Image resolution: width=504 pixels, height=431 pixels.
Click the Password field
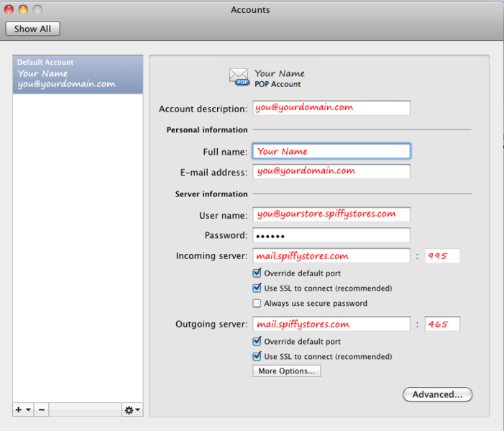point(331,235)
